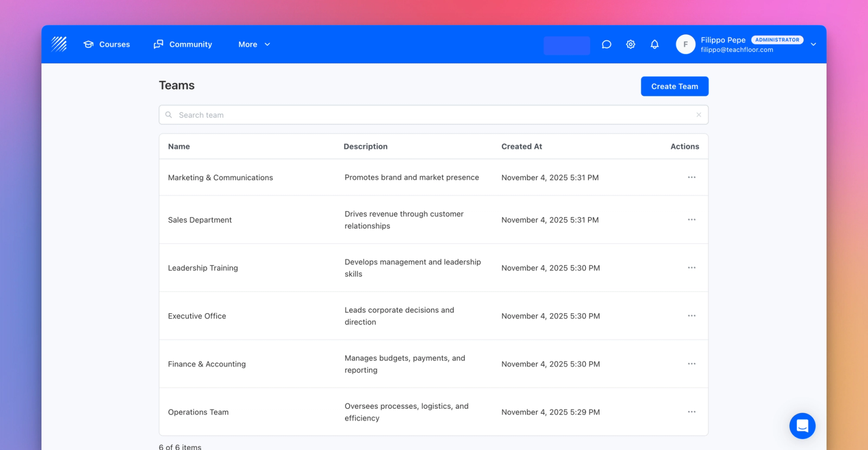Expand the More dropdown menu
Image resolution: width=868 pixels, height=450 pixels.
[254, 45]
